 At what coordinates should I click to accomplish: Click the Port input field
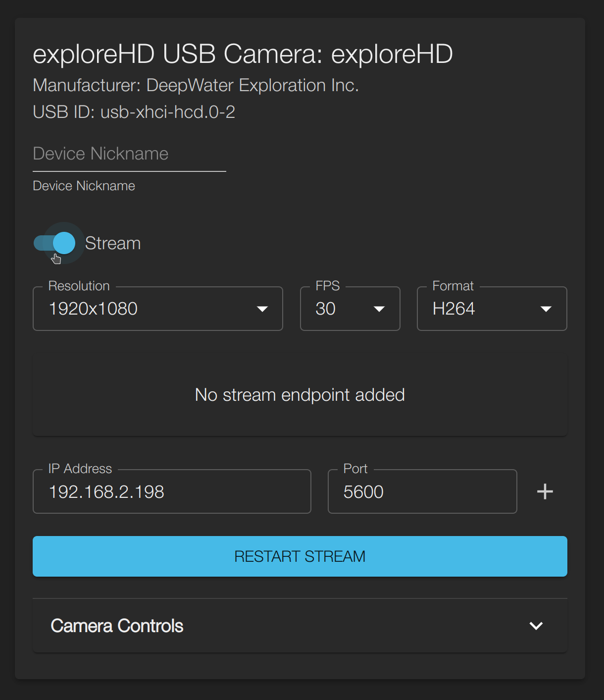422,491
